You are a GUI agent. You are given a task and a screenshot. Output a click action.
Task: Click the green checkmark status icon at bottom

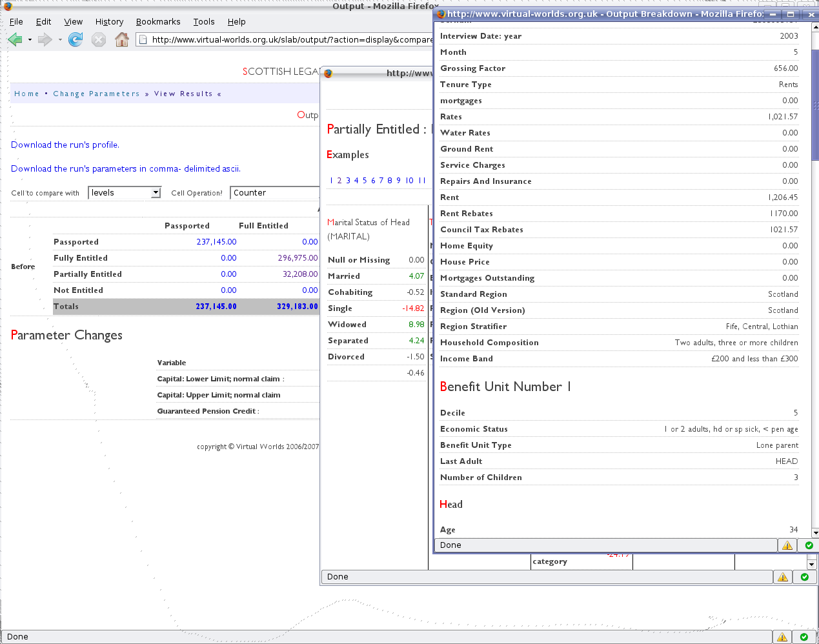(x=805, y=636)
